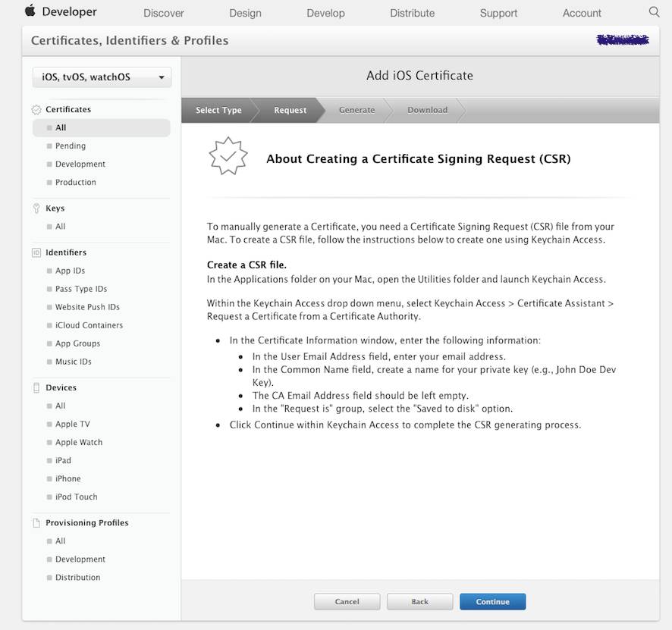Click the Certificates section gear icon
672x630 pixels.
point(36,110)
